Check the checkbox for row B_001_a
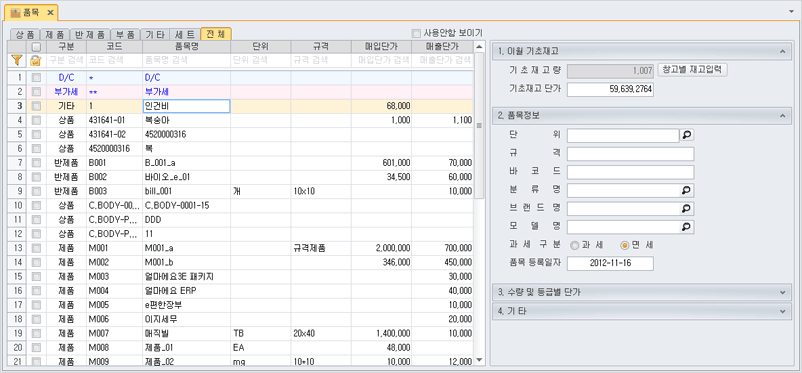Viewport: 802px width, 373px height. point(35,163)
